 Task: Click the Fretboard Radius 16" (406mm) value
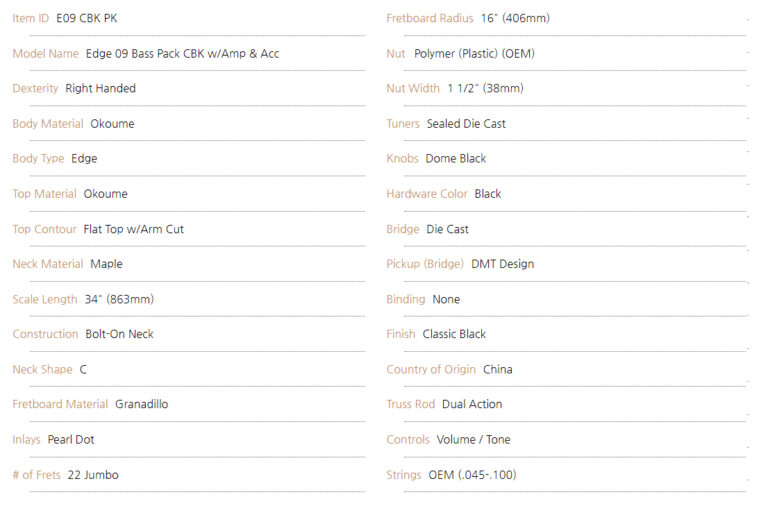tap(515, 19)
